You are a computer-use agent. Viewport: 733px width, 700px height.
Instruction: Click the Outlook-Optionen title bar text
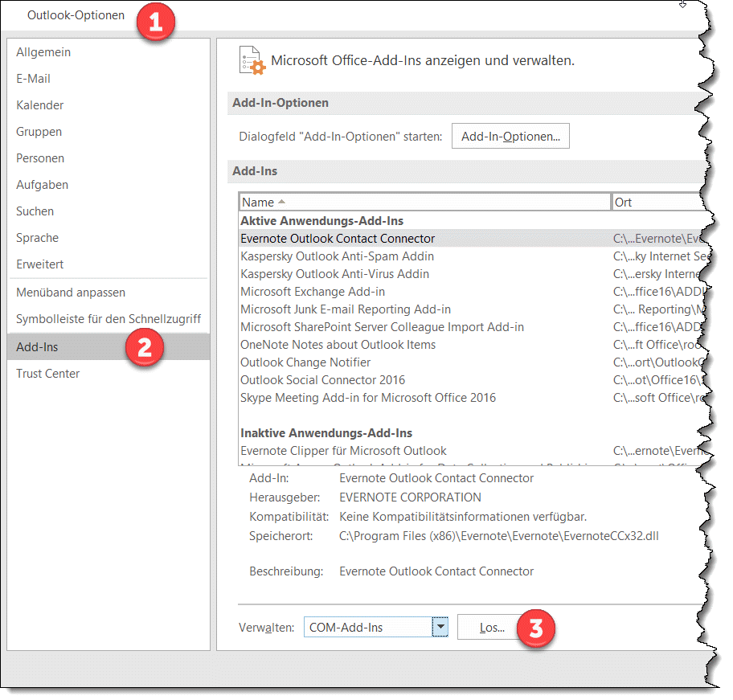(x=76, y=15)
